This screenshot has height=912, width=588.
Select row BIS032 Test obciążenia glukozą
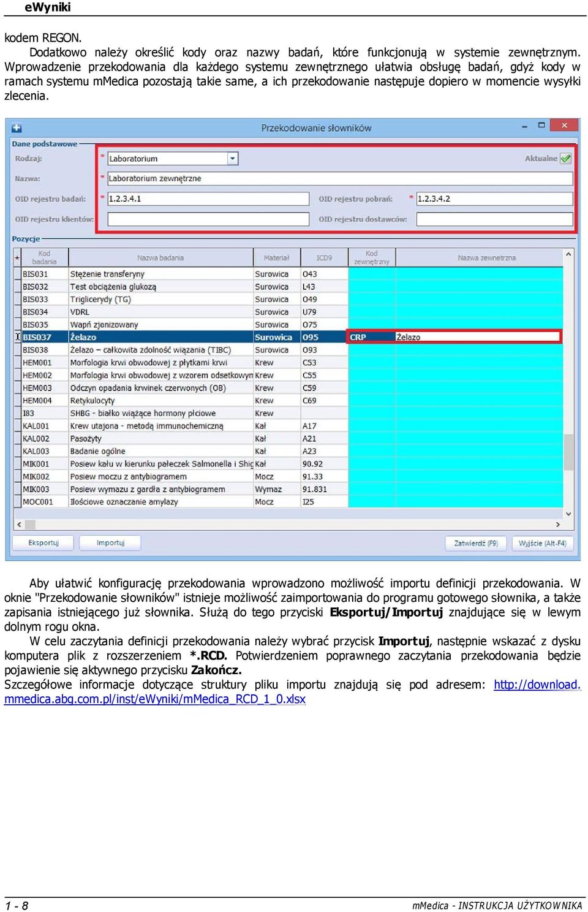click(288, 287)
